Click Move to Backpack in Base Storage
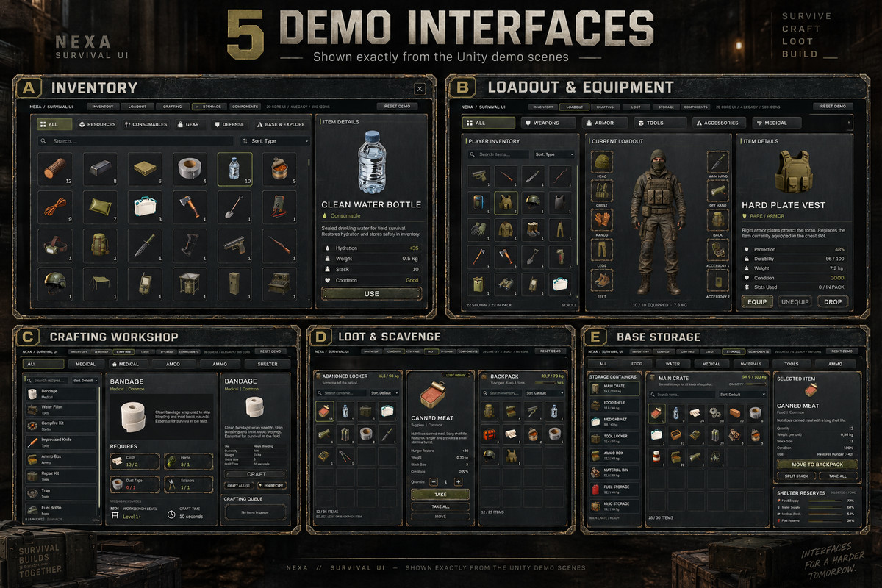 (x=817, y=465)
